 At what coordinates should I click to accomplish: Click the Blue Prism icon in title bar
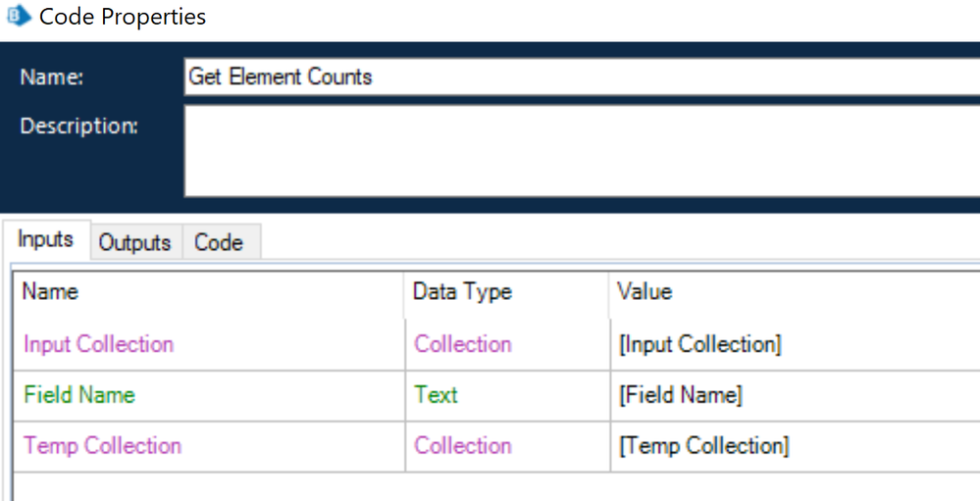tap(19, 17)
